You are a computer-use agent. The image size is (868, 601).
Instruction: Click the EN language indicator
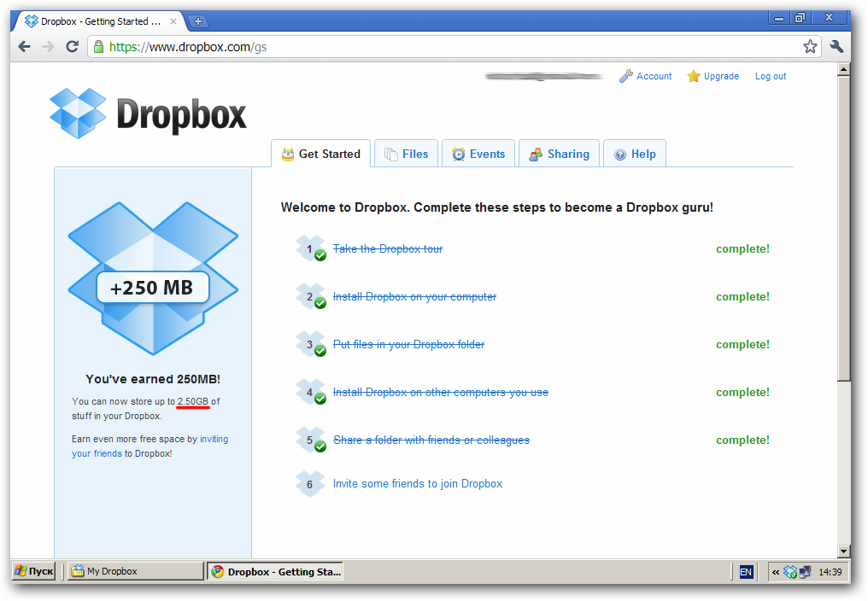point(746,572)
